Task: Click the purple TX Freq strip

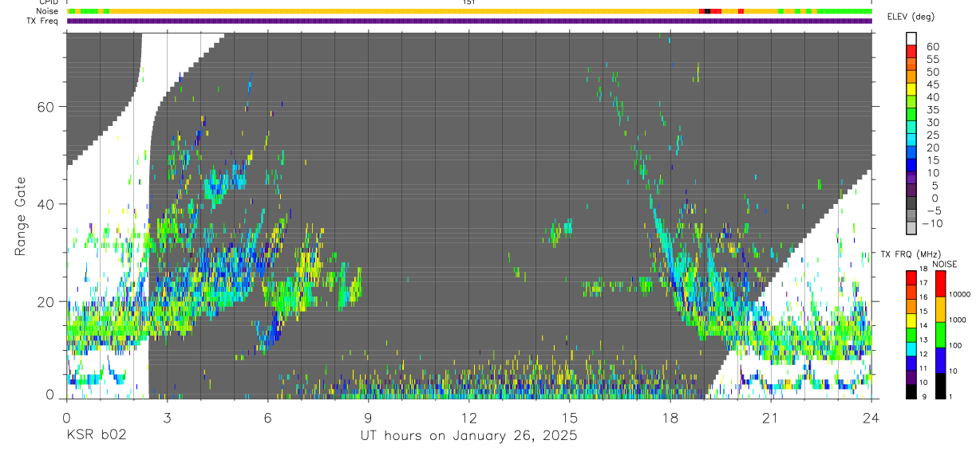Action: tap(469, 21)
